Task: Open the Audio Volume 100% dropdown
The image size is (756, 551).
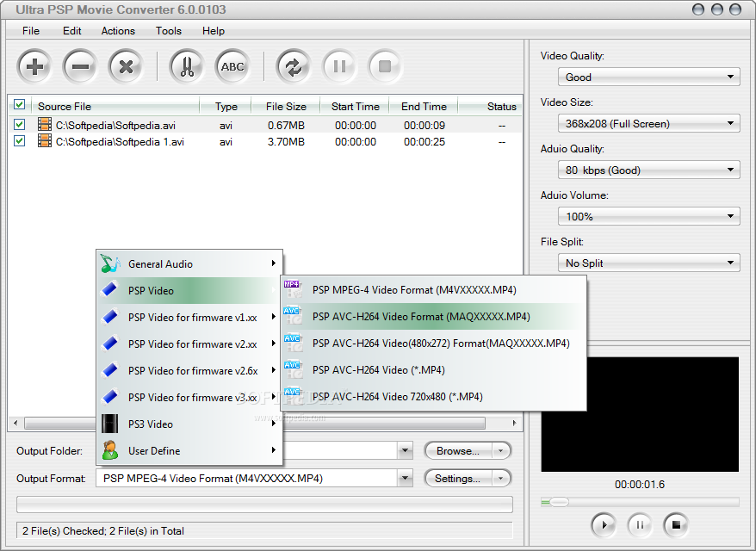Action: pyautogui.click(x=648, y=216)
